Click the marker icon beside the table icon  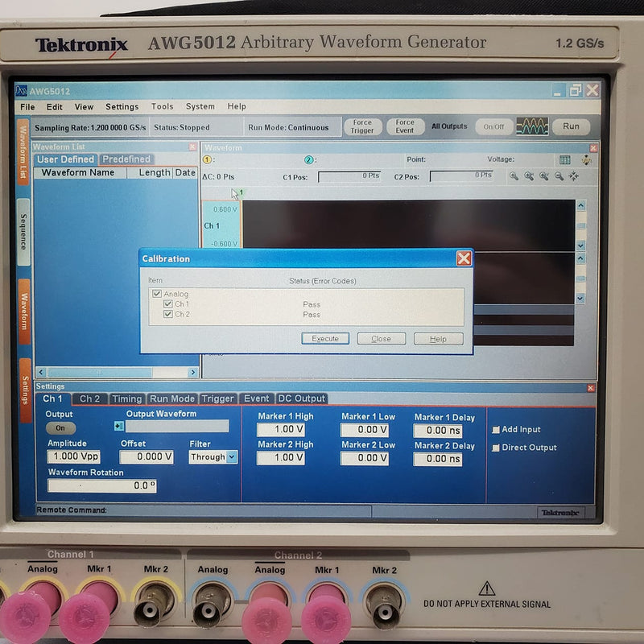point(585,159)
